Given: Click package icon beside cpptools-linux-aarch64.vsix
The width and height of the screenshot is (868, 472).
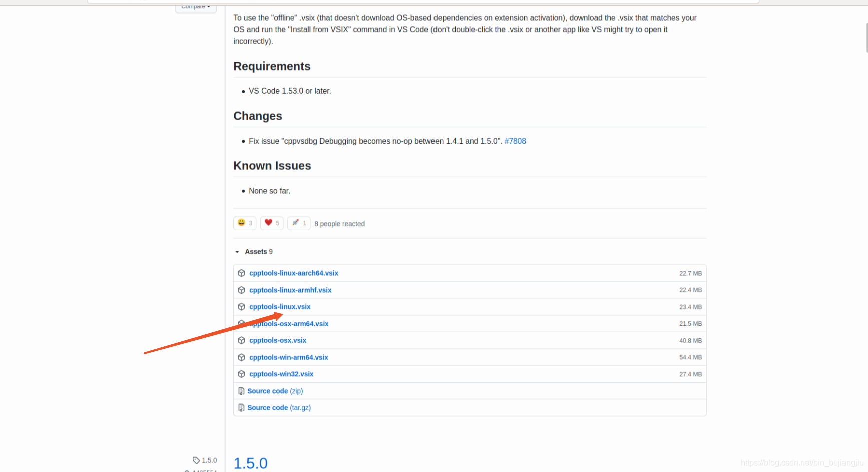Looking at the screenshot, I should (241, 273).
